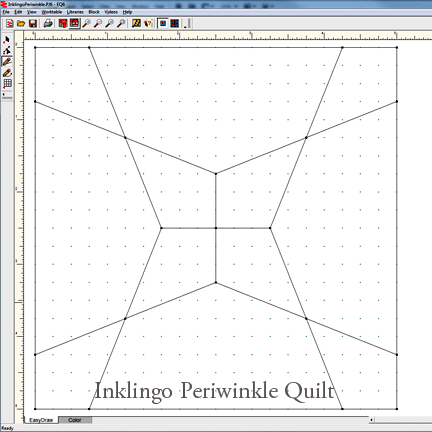Click the Open project folder icon

[21, 23]
